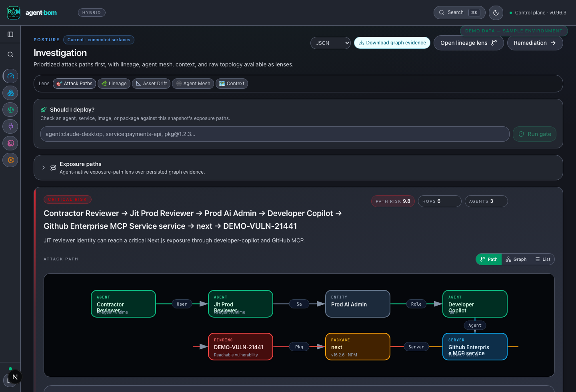The height and width of the screenshot is (392, 576).
Task: Download graph evidence
Action: click(392, 43)
